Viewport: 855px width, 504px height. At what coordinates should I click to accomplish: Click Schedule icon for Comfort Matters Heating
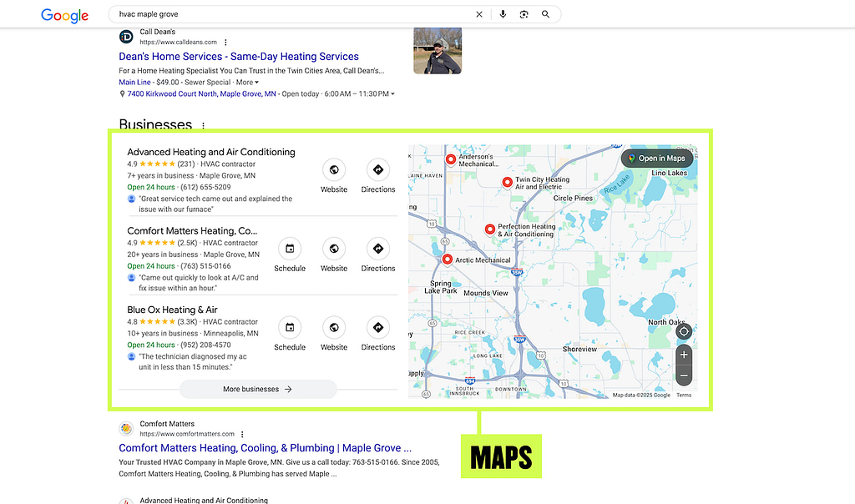click(290, 248)
